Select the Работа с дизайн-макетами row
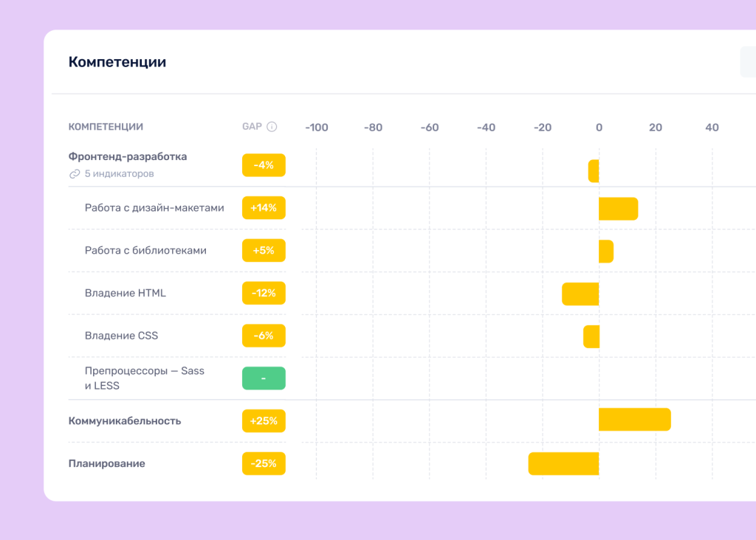The image size is (756, 540). pos(154,208)
